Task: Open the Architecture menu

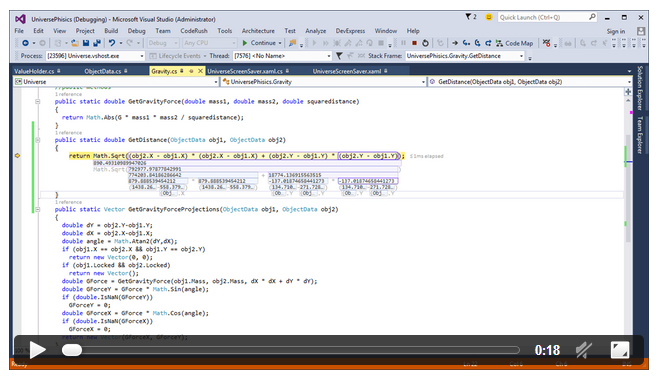Action: point(258,31)
